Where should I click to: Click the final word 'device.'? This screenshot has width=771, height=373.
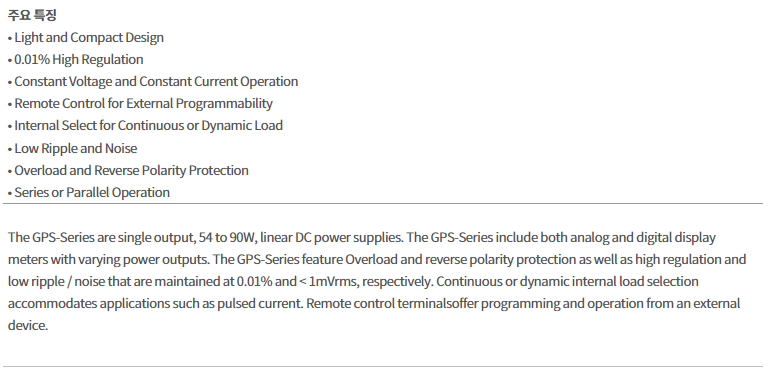pyautogui.click(x=28, y=325)
